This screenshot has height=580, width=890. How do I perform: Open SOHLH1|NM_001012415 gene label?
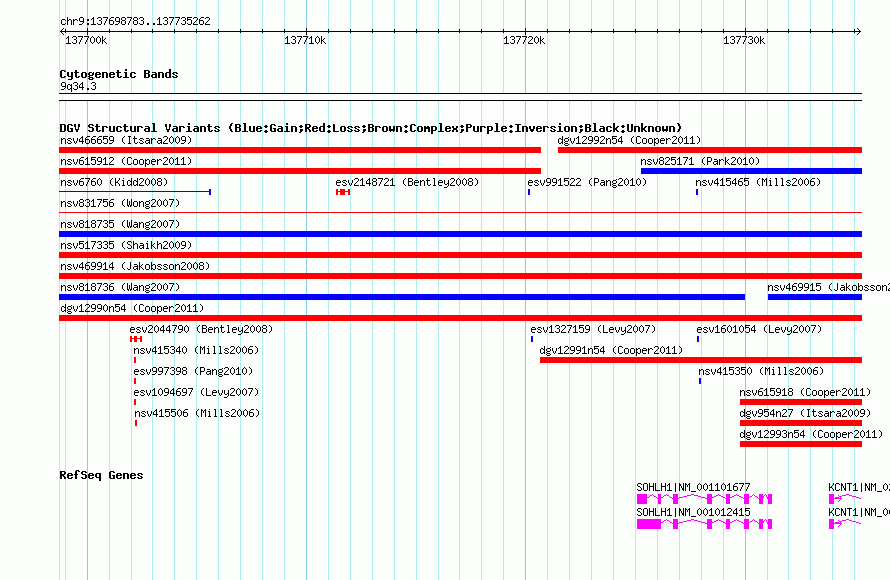tap(693, 512)
